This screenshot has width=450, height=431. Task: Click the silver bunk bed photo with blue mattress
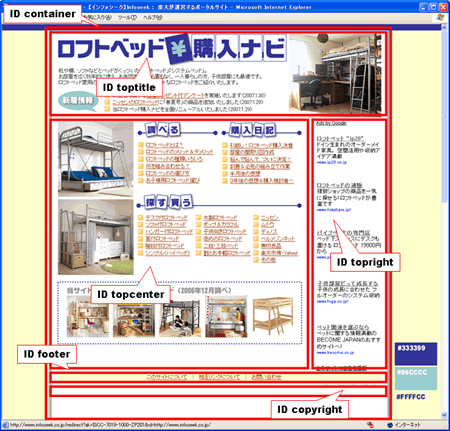pos(96,159)
